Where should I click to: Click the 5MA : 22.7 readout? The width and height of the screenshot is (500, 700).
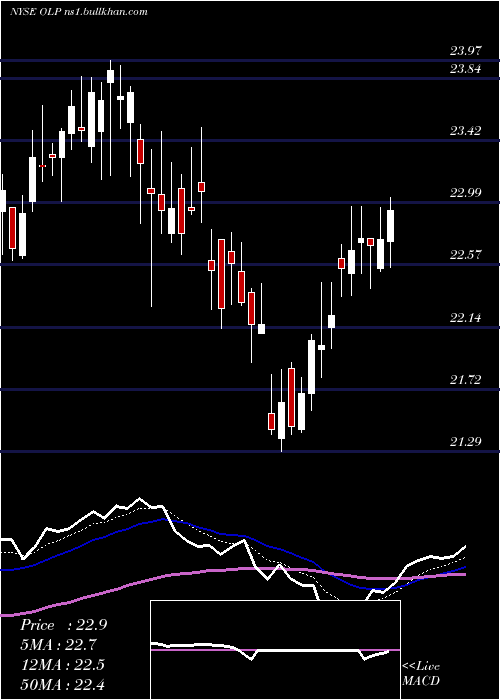pos(58,645)
